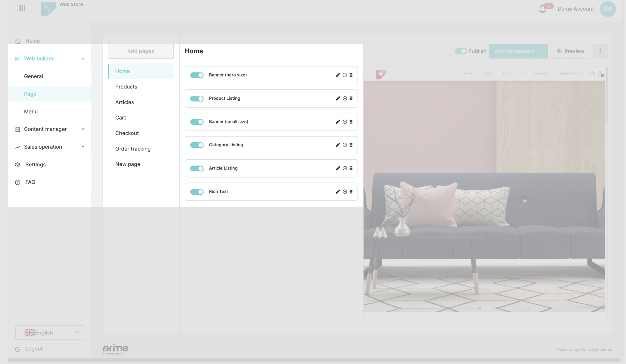Open the English language dropdown

point(50,333)
